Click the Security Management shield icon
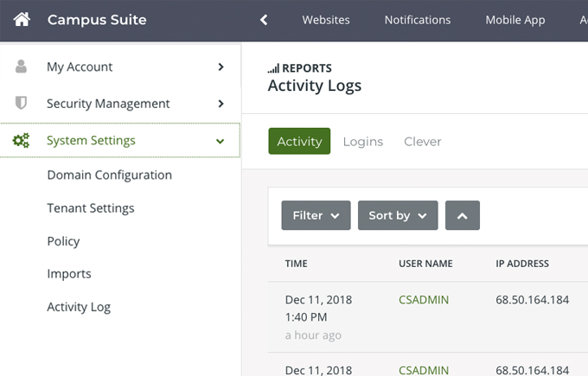 pos(22,104)
